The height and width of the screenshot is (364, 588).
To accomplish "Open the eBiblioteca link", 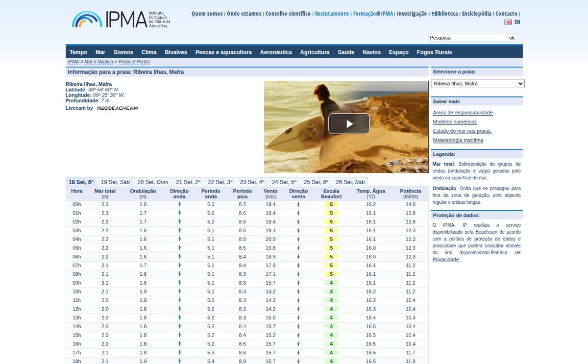I will coord(444,14).
